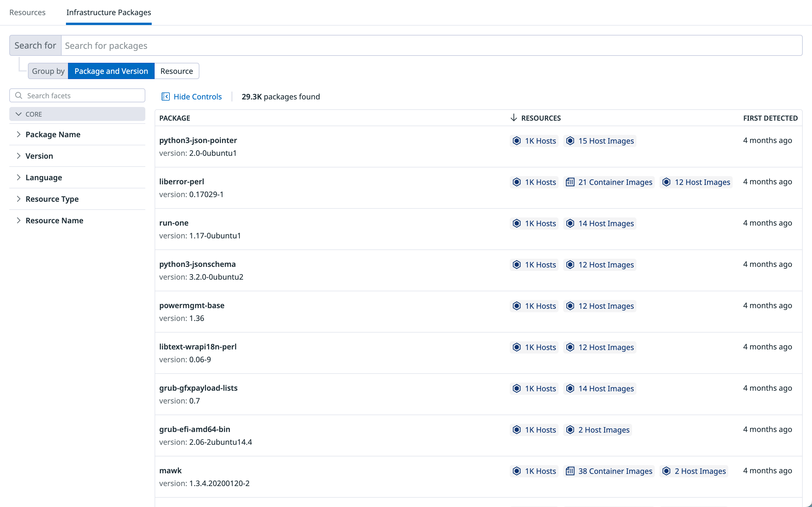This screenshot has width=812, height=507.
Task: Click host image icon in powermgmt-base 12 Host Images
Action: coord(570,306)
